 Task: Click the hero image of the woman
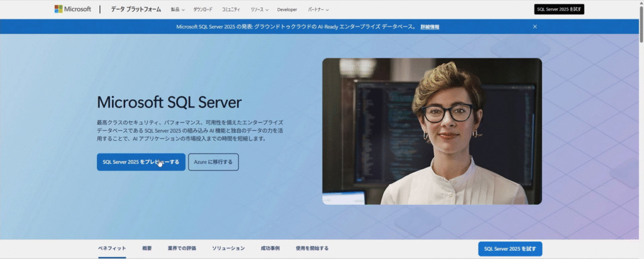[x=431, y=131]
